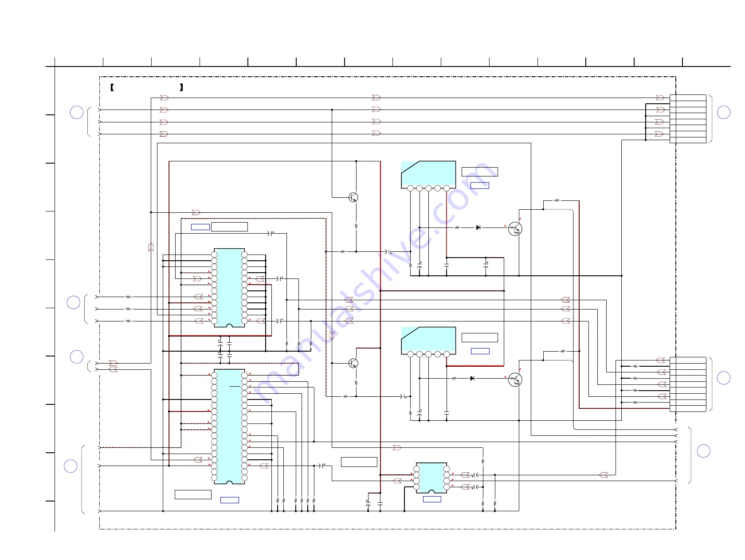
Task: Click the blue circle at lower right bracket
Action: (x=704, y=451)
